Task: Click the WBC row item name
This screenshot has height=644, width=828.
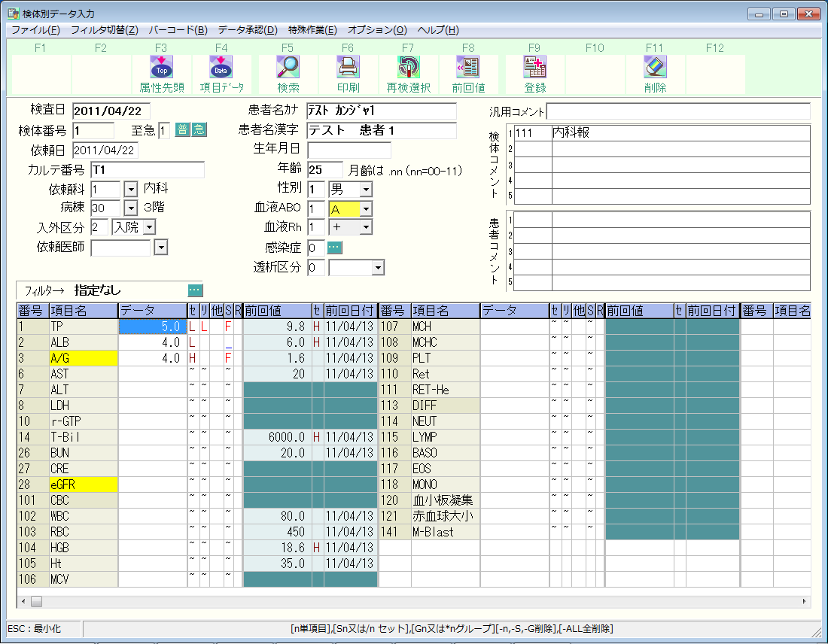Action: pyautogui.click(x=83, y=516)
